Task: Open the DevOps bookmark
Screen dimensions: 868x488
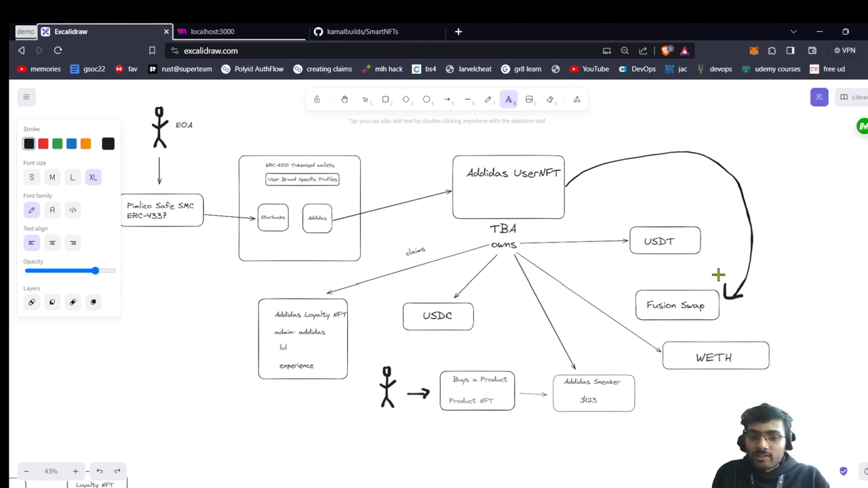Action: pos(637,68)
